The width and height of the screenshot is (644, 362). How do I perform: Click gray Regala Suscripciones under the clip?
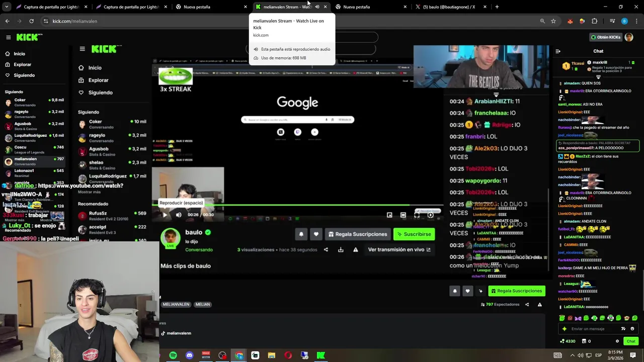click(x=358, y=234)
